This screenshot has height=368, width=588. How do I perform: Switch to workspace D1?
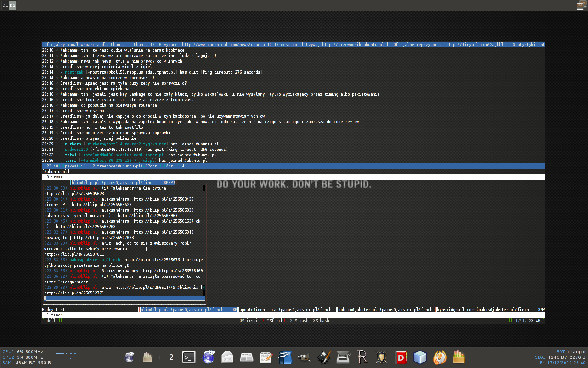tap(5, 6)
